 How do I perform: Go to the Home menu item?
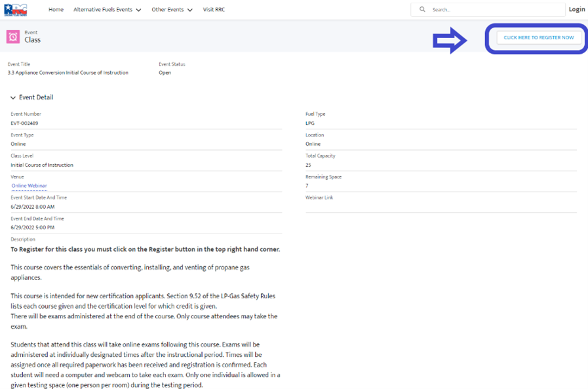pos(56,10)
